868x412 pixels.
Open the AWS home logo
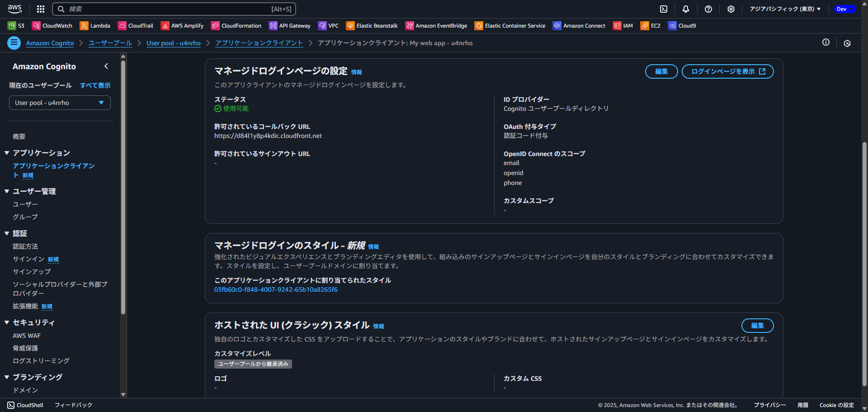pyautogui.click(x=15, y=9)
